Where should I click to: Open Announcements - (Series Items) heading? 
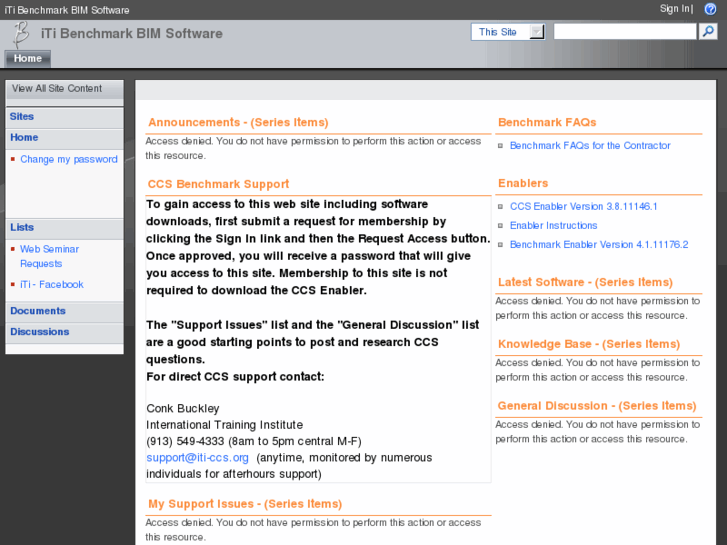238,122
